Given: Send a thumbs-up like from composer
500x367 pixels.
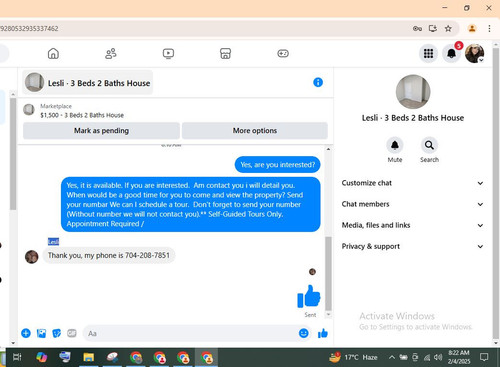Looking at the screenshot, I should pyautogui.click(x=323, y=333).
